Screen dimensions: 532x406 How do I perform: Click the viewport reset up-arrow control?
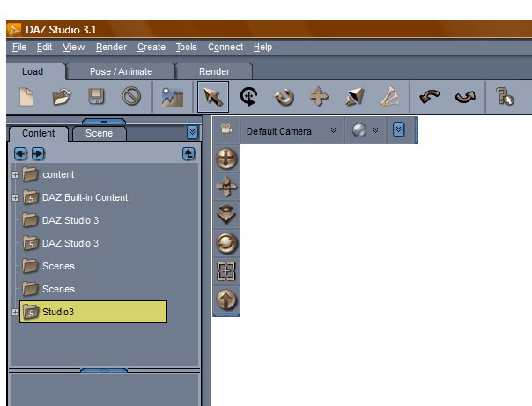226,299
